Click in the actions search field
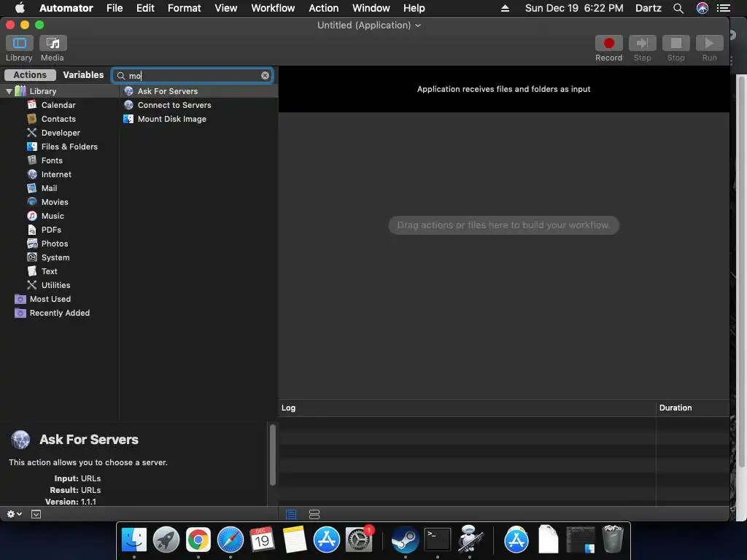The height and width of the screenshot is (560, 747). click(193, 76)
